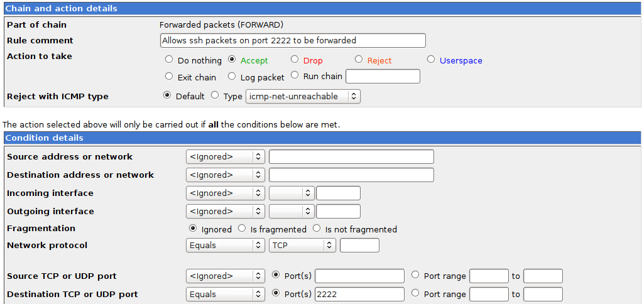Select Do nothing as the action
The image size is (644, 304).
point(169,60)
